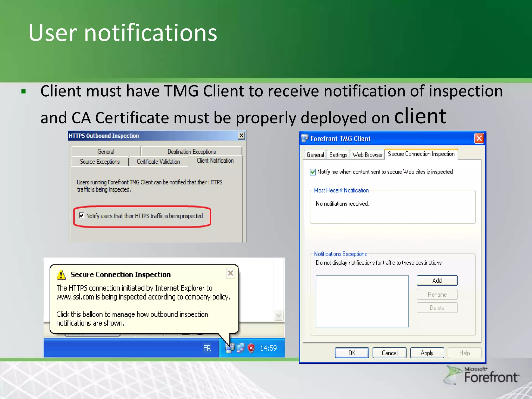This screenshot has width=532, height=399.
Task: Switch to Destination Exceptions tab
Action: pos(191,151)
